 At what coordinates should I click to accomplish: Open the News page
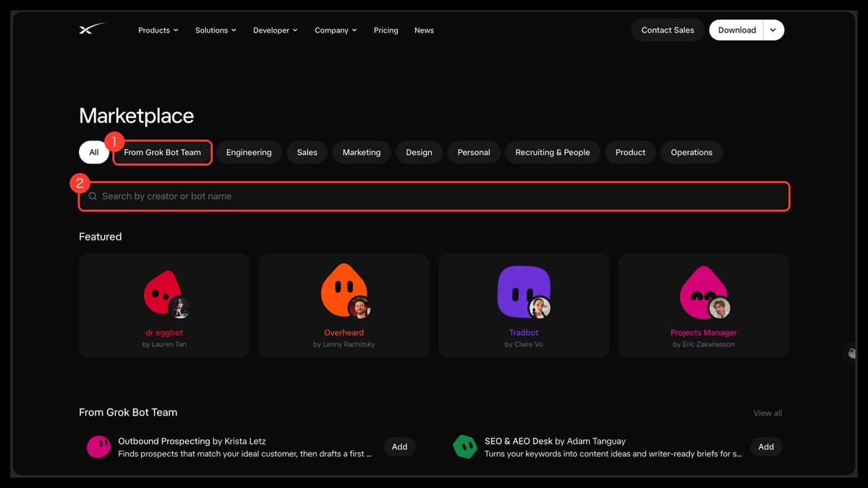tap(424, 30)
